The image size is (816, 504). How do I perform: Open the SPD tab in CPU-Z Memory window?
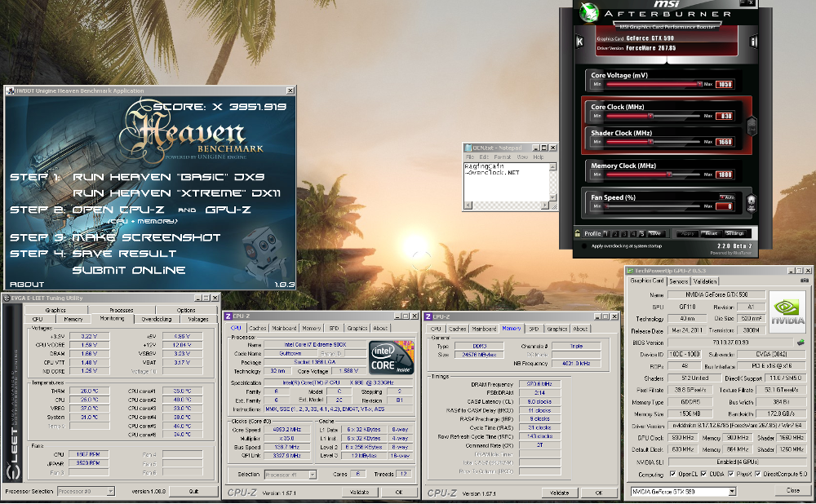click(x=534, y=329)
